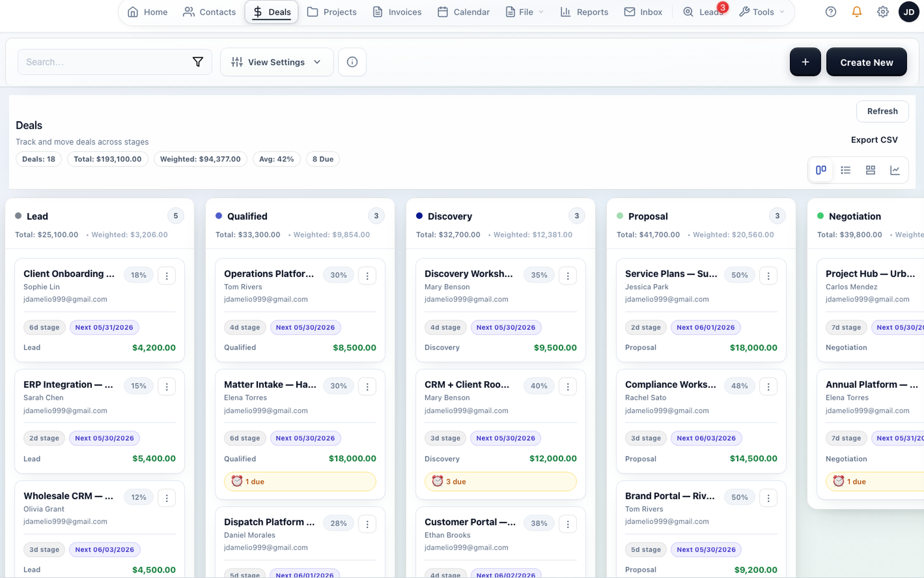Open the Annual Platform deal card title
Image resolution: width=924 pixels, height=578 pixels.
click(872, 385)
